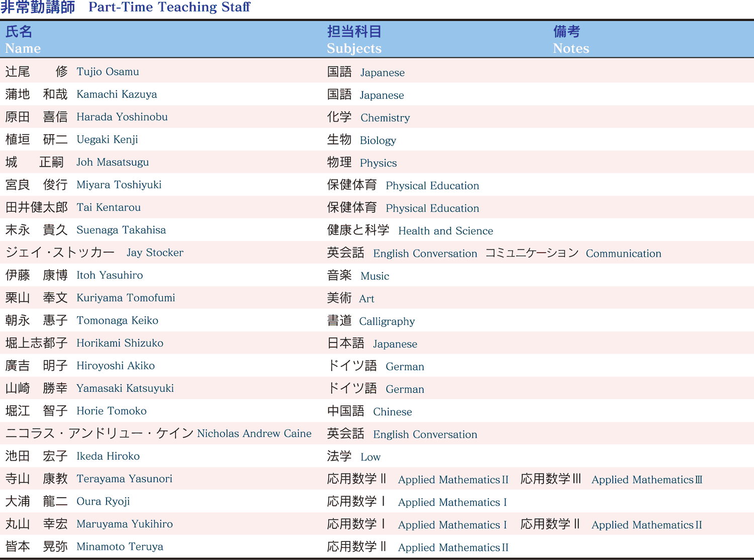
Task: Select the name 'Suenaga Takahisa'
Action: coord(121,230)
